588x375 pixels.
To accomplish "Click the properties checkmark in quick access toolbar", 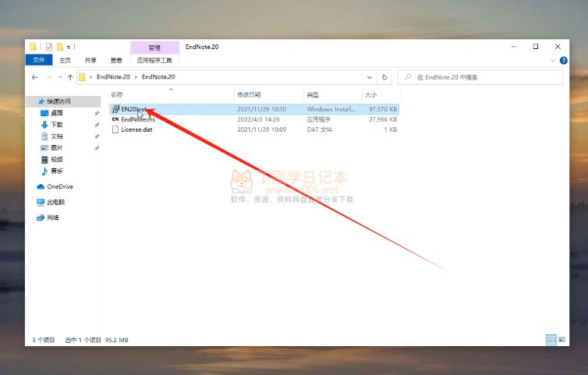I will coord(49,47).
